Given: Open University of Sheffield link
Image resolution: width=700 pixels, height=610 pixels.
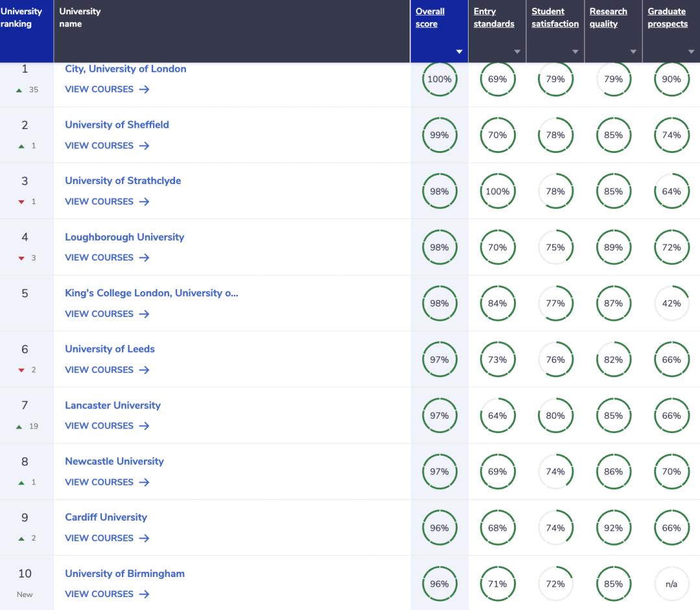Looking at the screenshot, I should coord(117,124).
